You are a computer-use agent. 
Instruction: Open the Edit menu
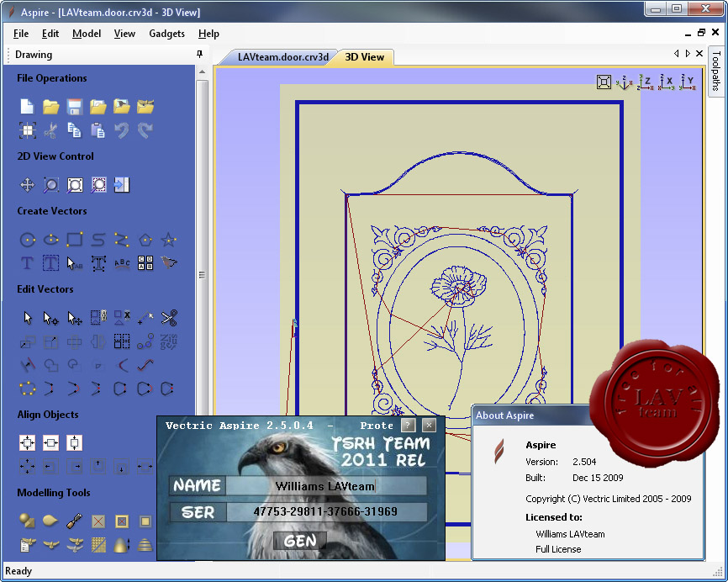[50, 34]
